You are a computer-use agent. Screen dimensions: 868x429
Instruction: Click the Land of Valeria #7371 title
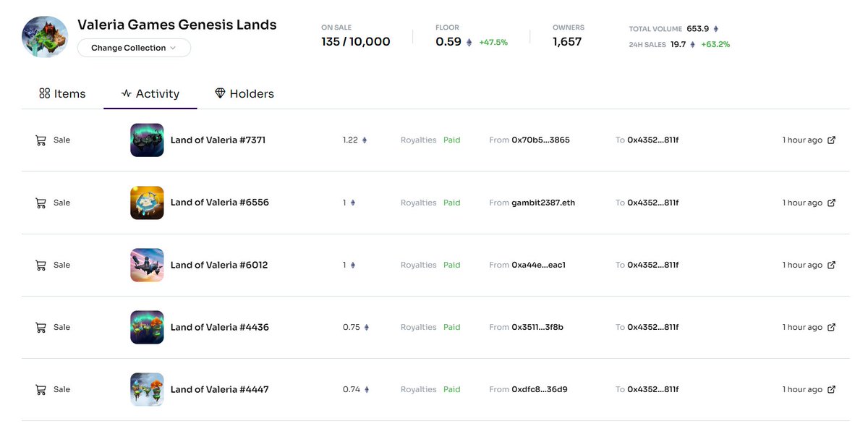click(x=218, y=140)
